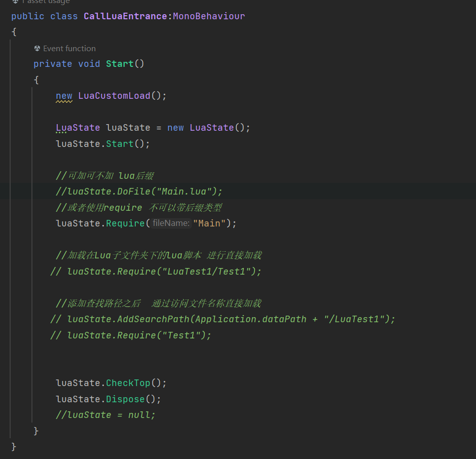The height and width of the screenshot is (459, 476).
Task: Click the MonoBehaviour base class
Action: pyautogui.click(x=209, y=16)
